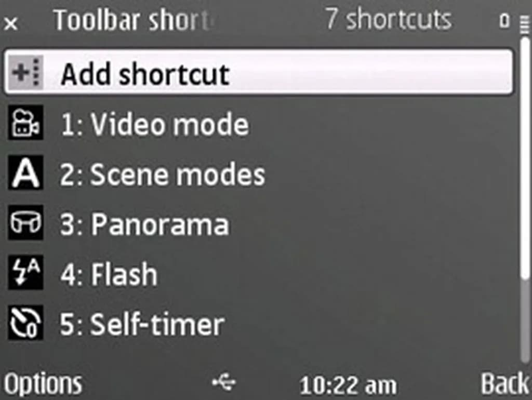Click the Scene modes 'A' icon
The image size is (532, 400).
[x=25, y=175]
